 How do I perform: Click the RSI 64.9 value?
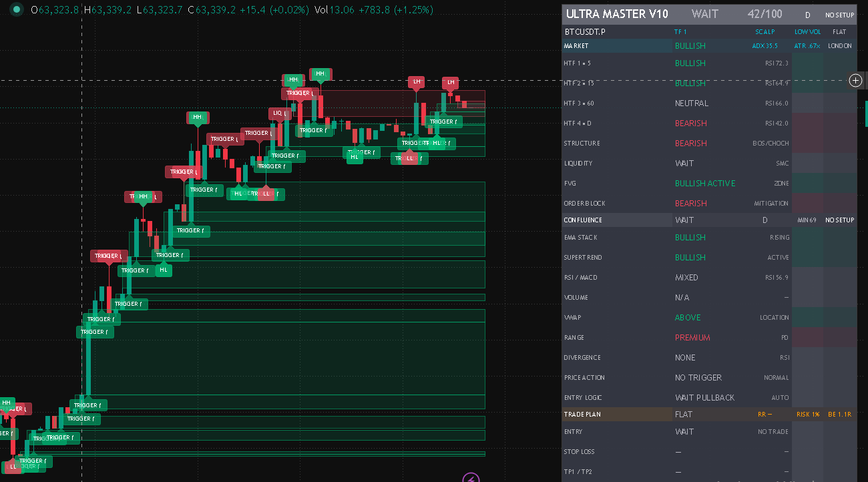click(x=777, y=83)
